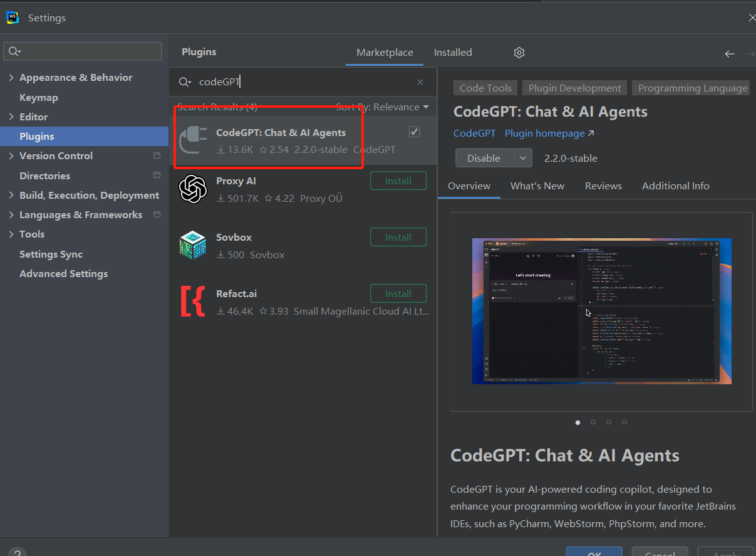Expand the Editor settings node

[11, 117]
